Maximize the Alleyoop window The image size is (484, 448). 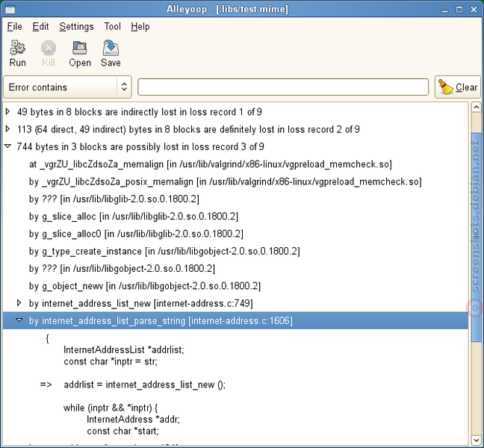pos(459,10)
